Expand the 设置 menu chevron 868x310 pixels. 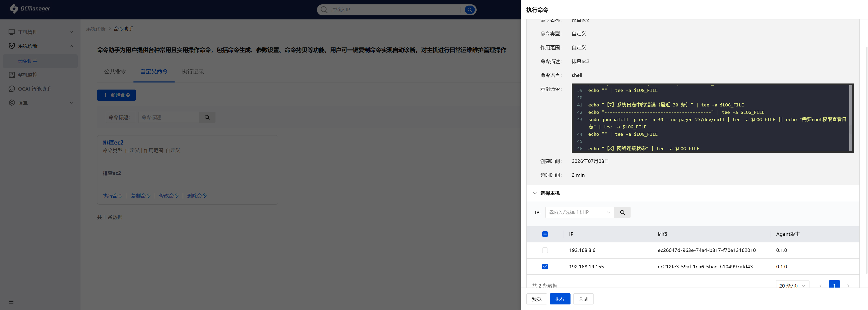[x=71, y=102]
